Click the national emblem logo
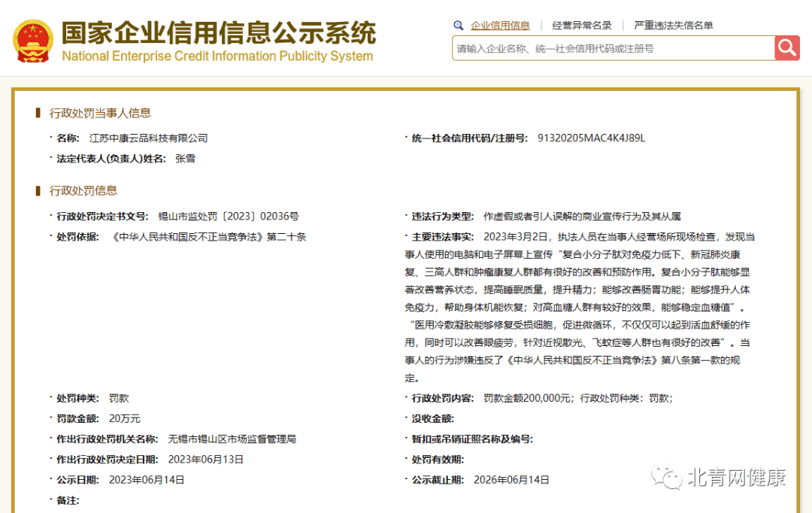The height and width of the screenshot is (513, 812). 33,41
